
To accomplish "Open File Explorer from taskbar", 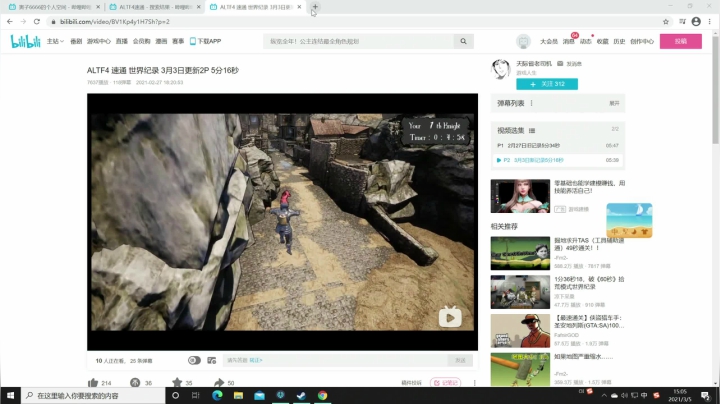I will (x=238, y=395).
